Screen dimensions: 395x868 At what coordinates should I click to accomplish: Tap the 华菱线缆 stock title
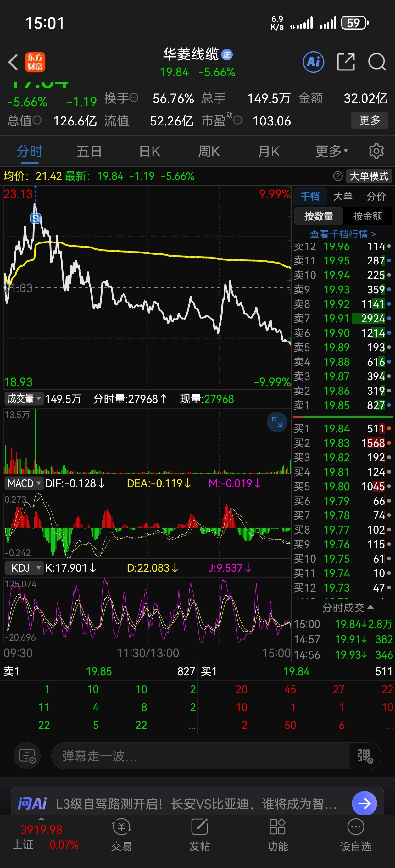coord(191,54)
